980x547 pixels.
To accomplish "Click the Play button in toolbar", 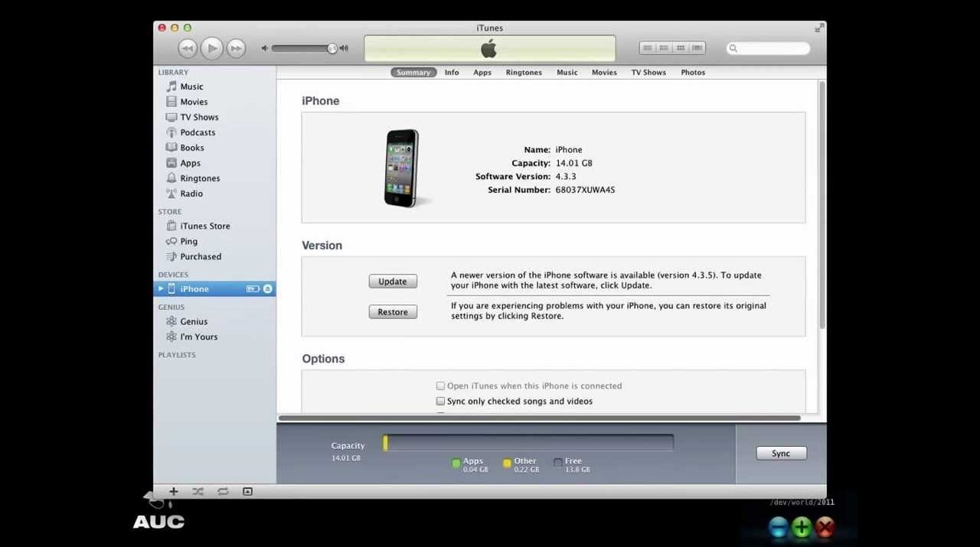I will tap(211, 48).
